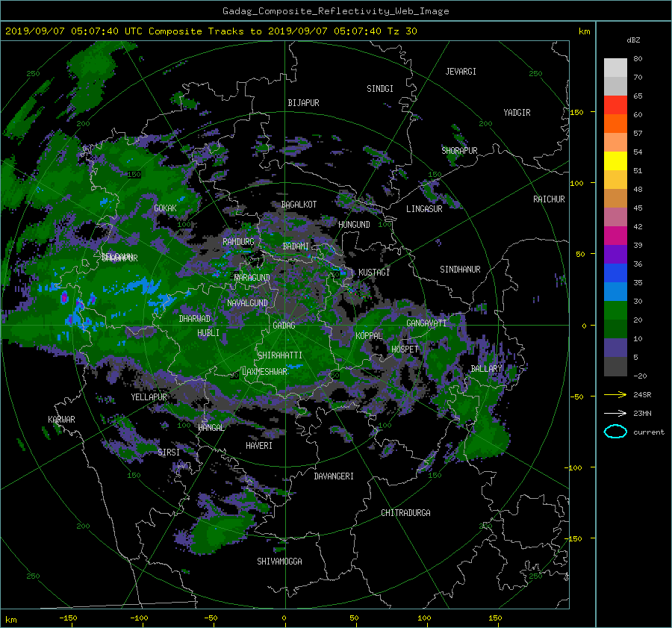Click the HUNGUND city label

354,225
